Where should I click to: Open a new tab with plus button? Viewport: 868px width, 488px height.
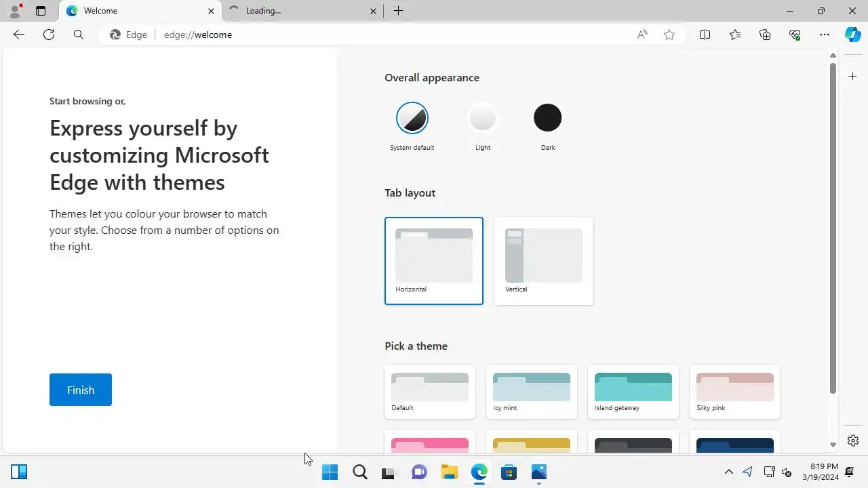pos(398,11)
